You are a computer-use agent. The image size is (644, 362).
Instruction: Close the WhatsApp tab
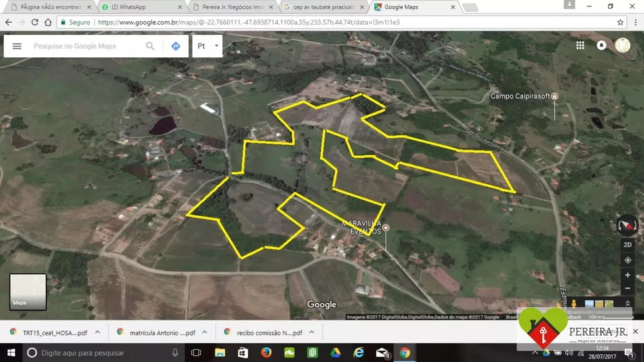point(180,7)
